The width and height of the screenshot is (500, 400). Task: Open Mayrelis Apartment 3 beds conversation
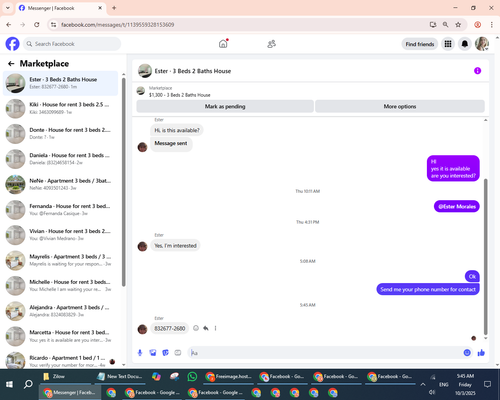coord(61,260)
